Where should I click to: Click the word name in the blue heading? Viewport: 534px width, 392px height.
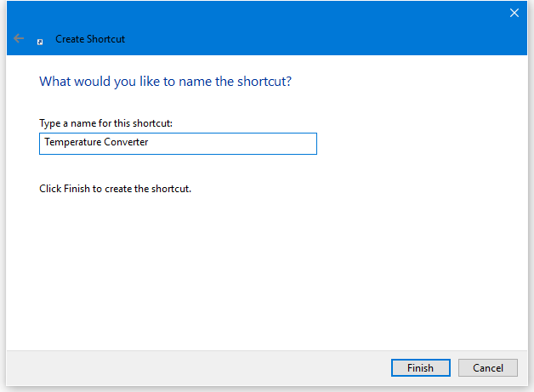pyautogui.click(x=207, y=82)
